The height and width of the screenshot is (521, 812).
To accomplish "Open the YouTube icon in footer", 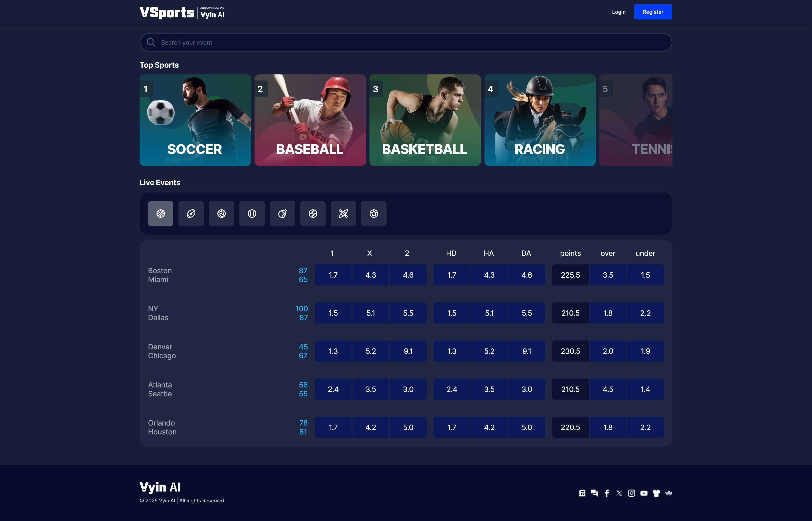I will 644,493.
